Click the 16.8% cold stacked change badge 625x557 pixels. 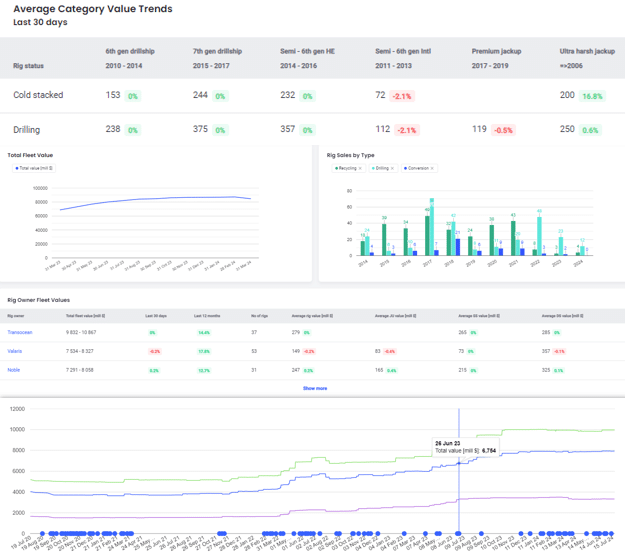tap(592, 96)
